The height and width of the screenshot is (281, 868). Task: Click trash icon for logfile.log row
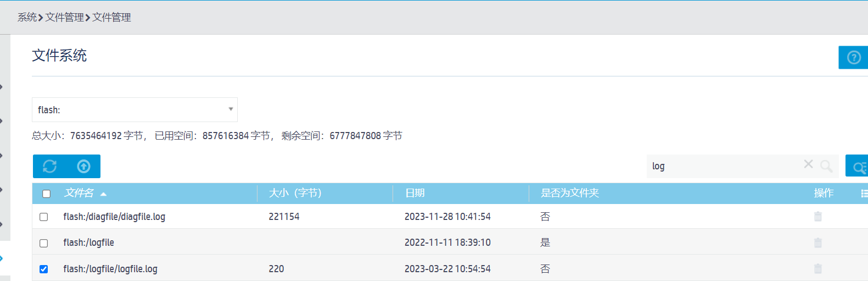[818, 269]
